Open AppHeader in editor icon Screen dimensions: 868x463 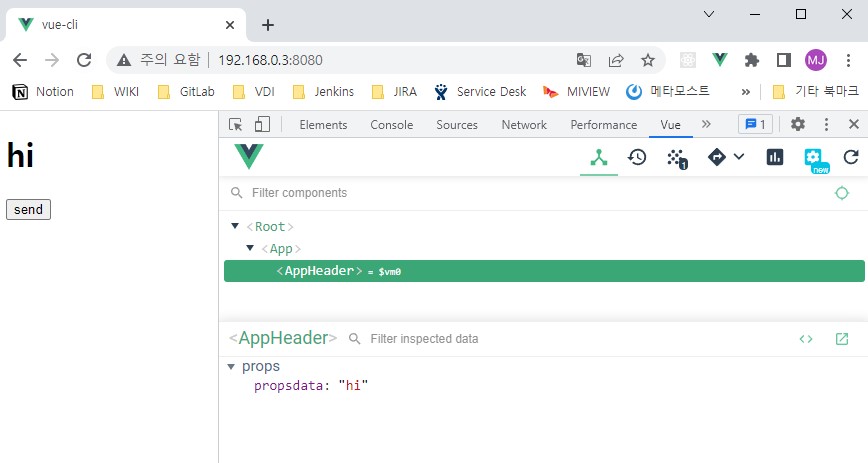[841, 339]
